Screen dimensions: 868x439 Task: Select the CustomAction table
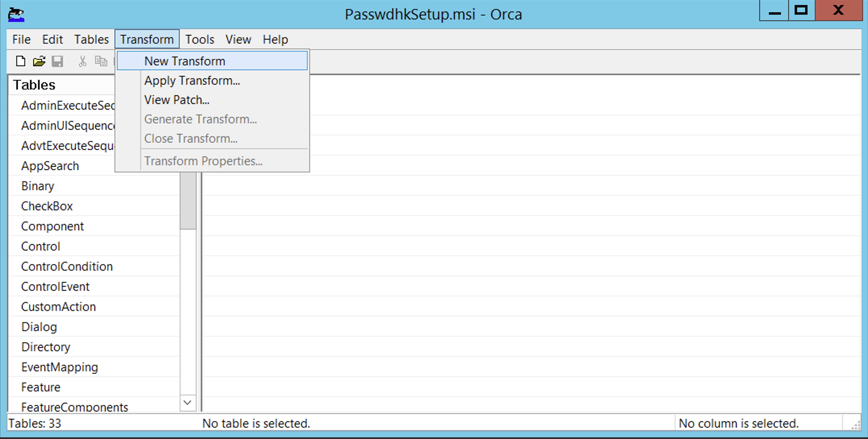point(58,307)
